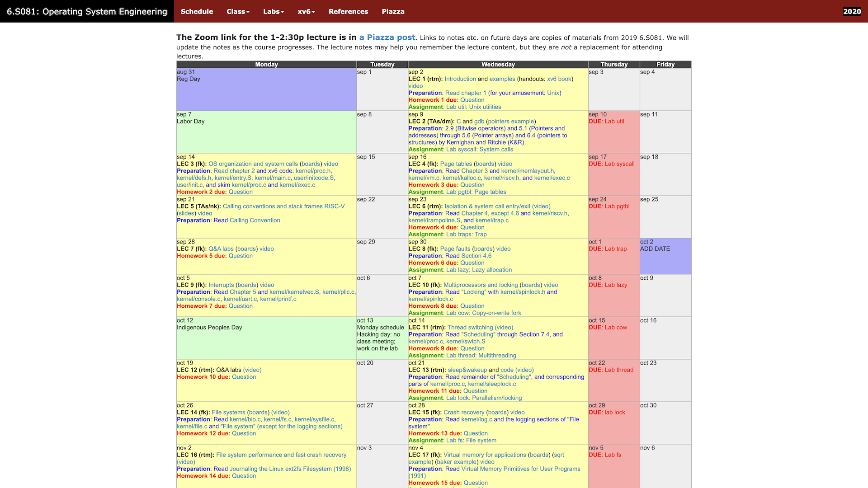
Task: Open LEC 12 Q&A labs video link
Action: (x=252, y=370)
